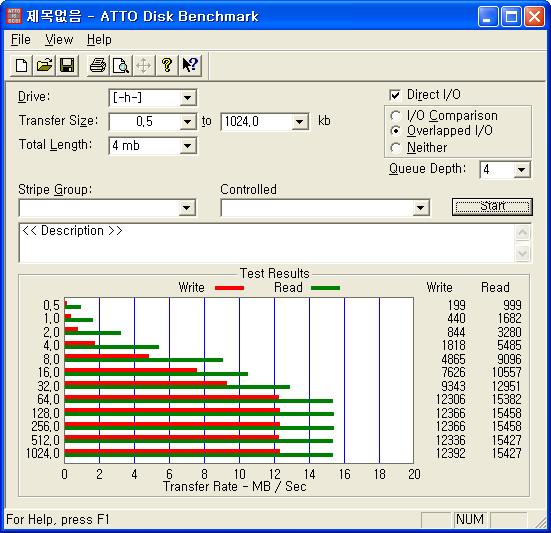Open the View menu
The height and width of the screenshot is (533, 551).
[x=59, y=40]
